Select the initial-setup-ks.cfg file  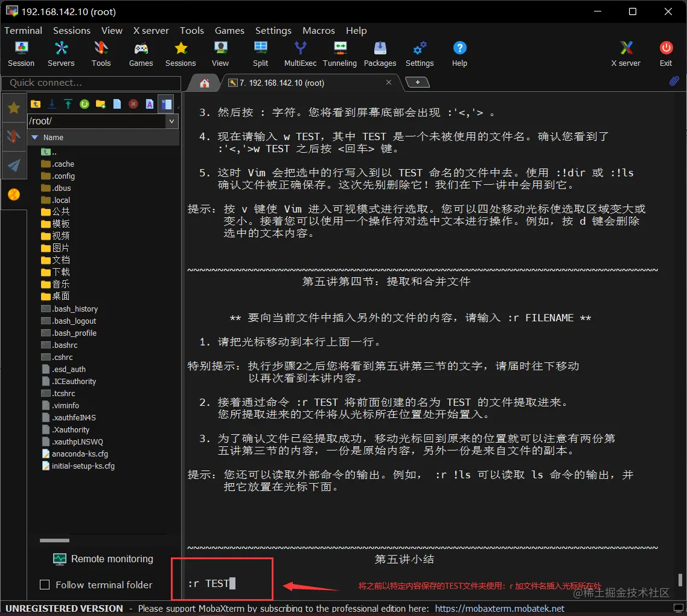(x=78, y=466)
